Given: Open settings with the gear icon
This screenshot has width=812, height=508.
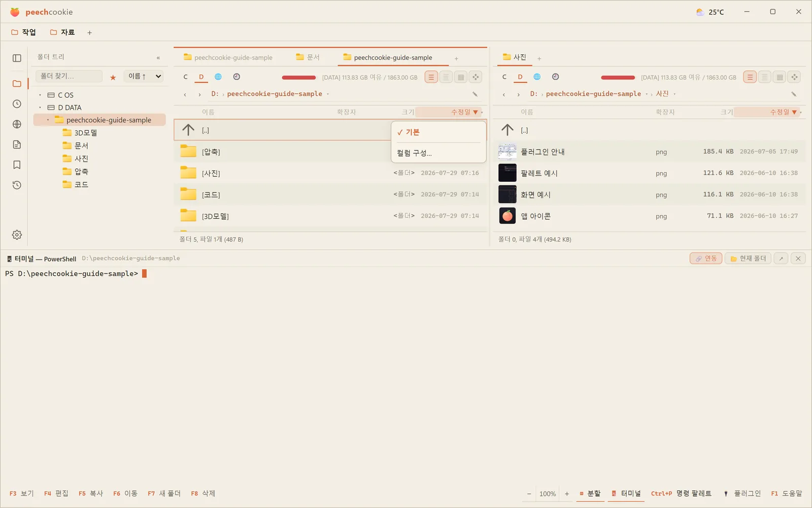Looking at the screenshot, I should (17, 235).
